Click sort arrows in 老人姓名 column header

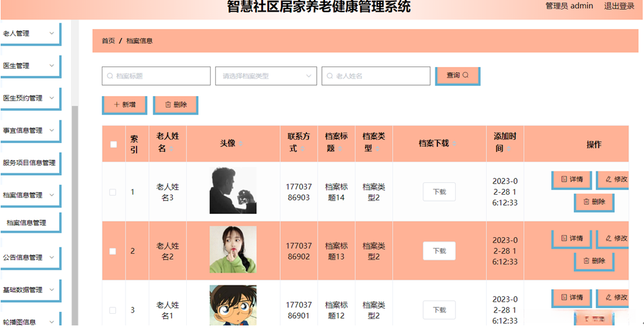(172, 148)
